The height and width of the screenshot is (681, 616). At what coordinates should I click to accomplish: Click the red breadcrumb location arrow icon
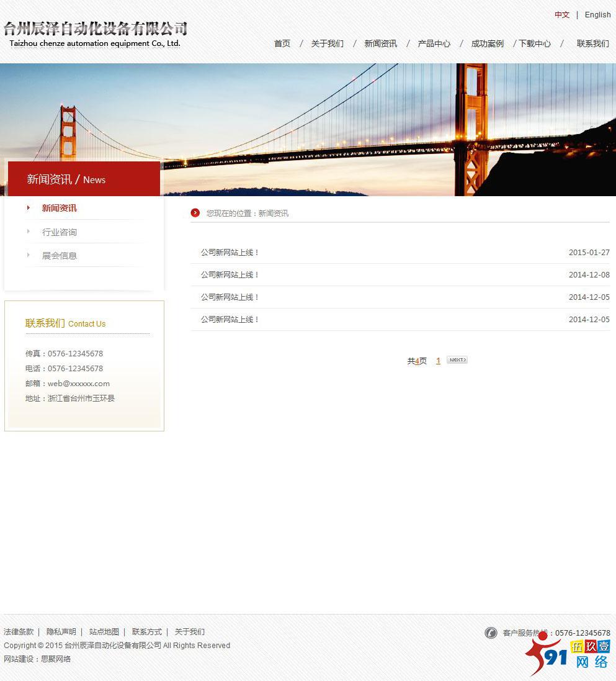(x=195, y=213)
